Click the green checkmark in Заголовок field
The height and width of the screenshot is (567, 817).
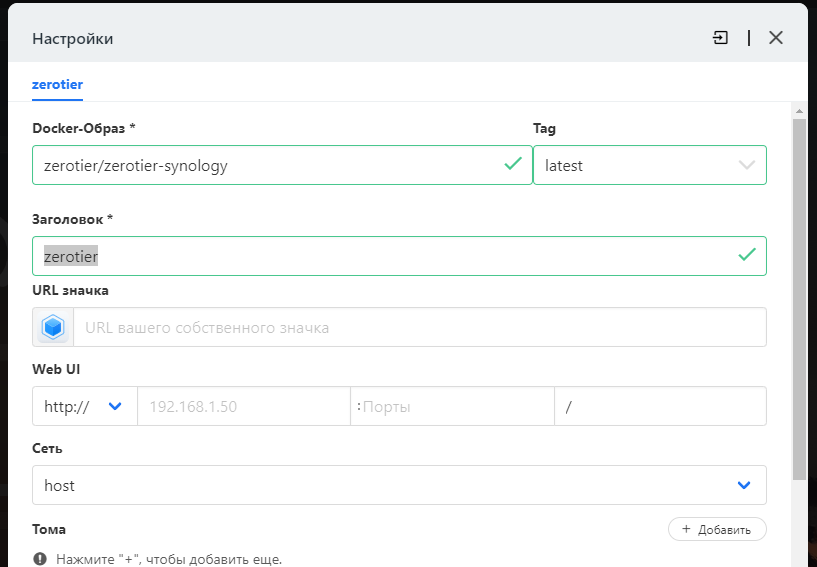click(x=747, y=254)
